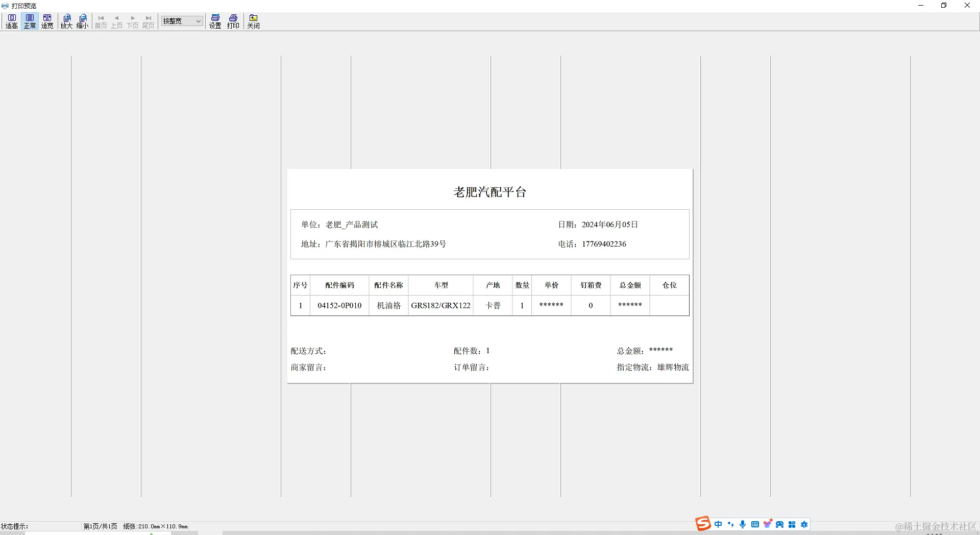Open the IME soft keyboard icon
This screenshot has width=980, height=535.
coord(755,524)
